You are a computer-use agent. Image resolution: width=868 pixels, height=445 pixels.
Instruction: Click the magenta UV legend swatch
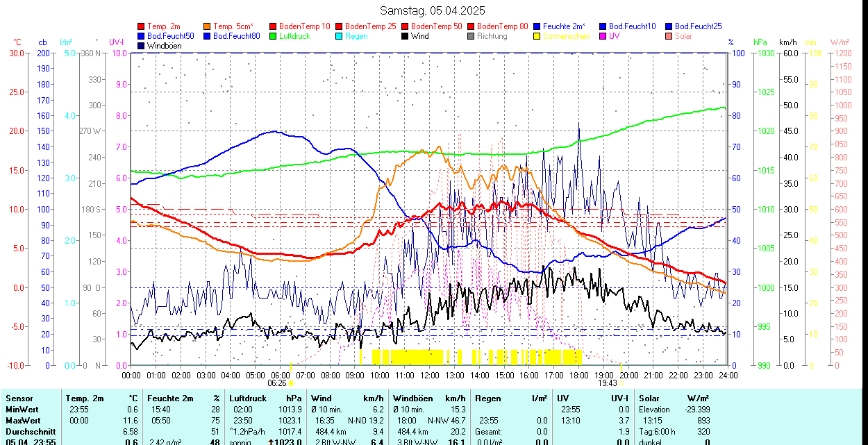tap(603, 36)
